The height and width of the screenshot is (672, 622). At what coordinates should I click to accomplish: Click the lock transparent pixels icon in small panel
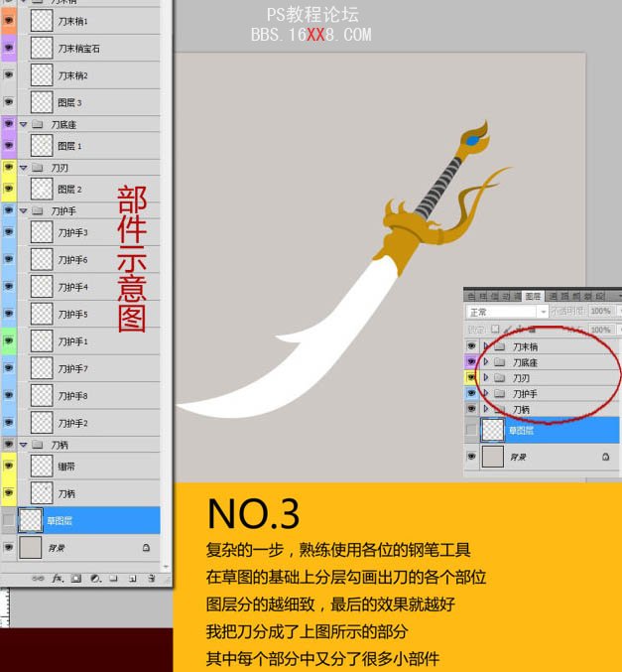click(x=495, y=330)
